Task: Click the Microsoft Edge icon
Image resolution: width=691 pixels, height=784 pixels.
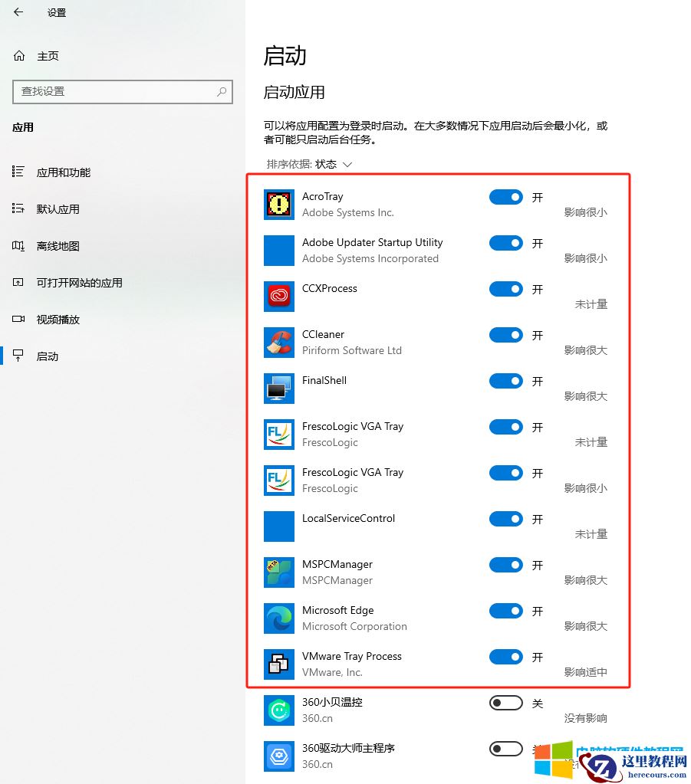Action: (278, 618)
